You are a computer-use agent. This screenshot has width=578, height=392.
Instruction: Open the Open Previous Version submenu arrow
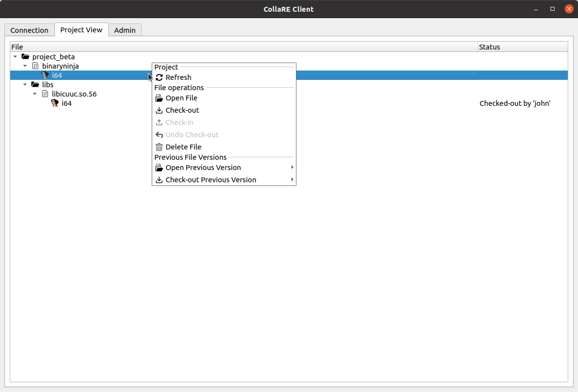(x=292, y=168)
